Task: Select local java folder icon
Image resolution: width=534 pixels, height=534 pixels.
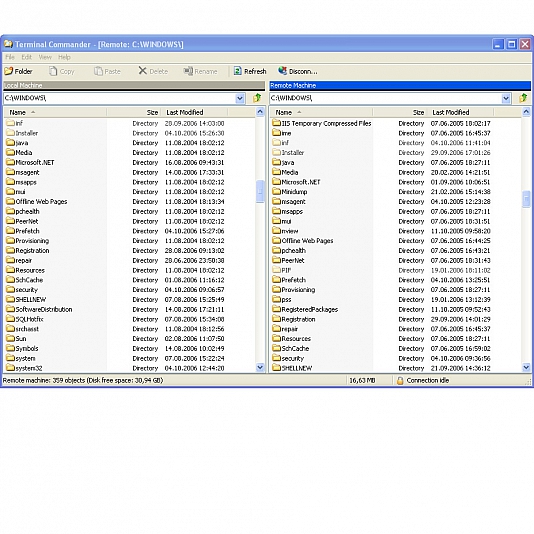Action: pyautogui.click(x=11, y=143)
